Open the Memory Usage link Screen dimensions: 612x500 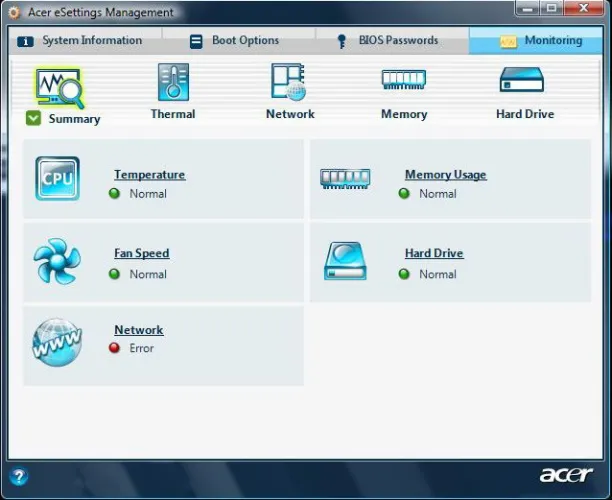[446, 174]
